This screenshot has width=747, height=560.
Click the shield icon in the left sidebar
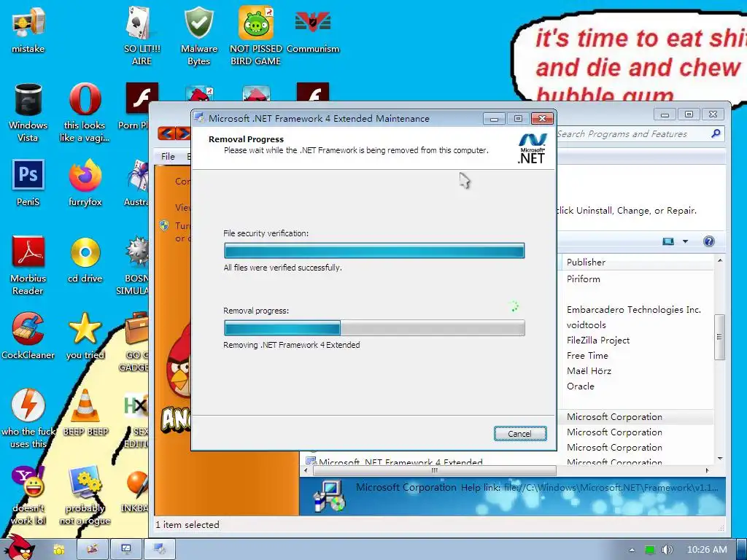pyautogui.click(x=164, y=225)
